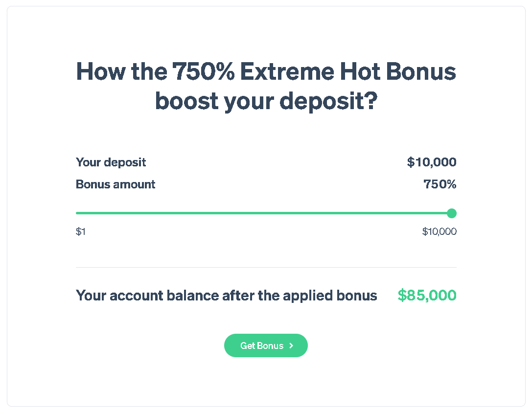The image size is (532, 413).
Task: Select the $1 minimum label under the slider
Action: click(x=81, y=231)
